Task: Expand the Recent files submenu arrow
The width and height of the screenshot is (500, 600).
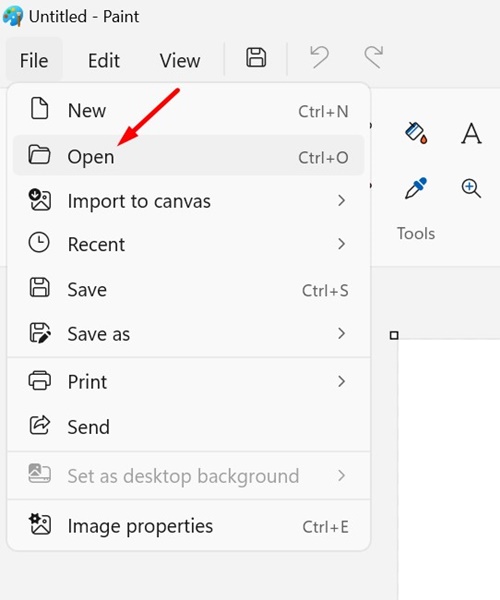Action: [342, 244]
